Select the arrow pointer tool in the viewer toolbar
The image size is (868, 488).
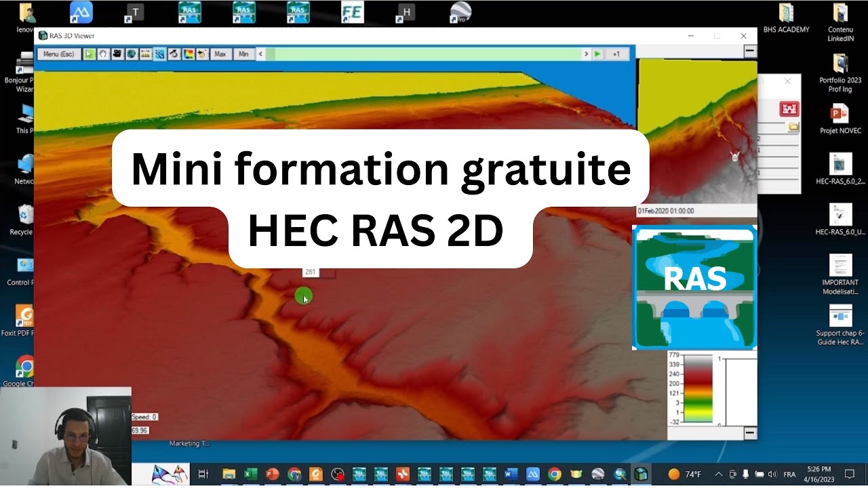click(x=89, y=54)
